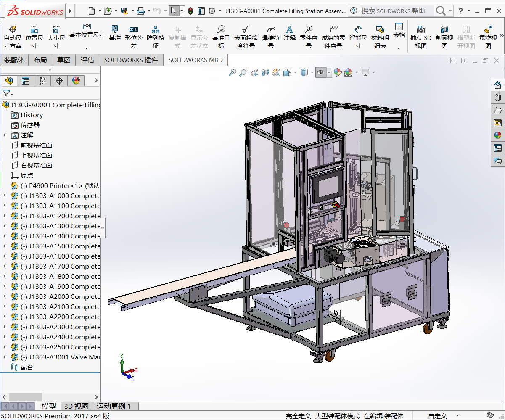
Task: Click the Surface Finish (表面粗糙度符号) tool
Action: tap(246, 37)
